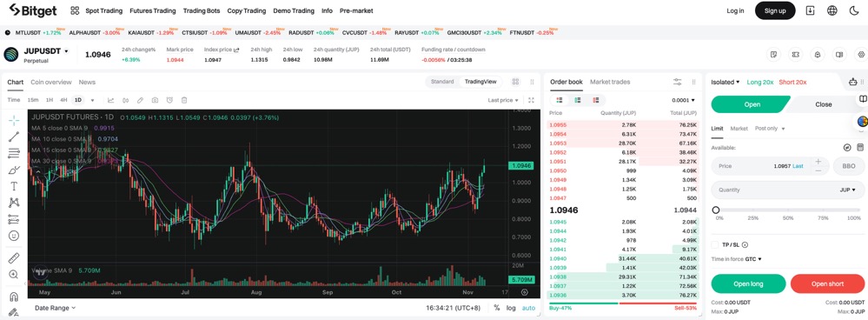This screenshot has width=868, height=320.
Task: Set quantity slider to 50%
Action: click(788, 210)
